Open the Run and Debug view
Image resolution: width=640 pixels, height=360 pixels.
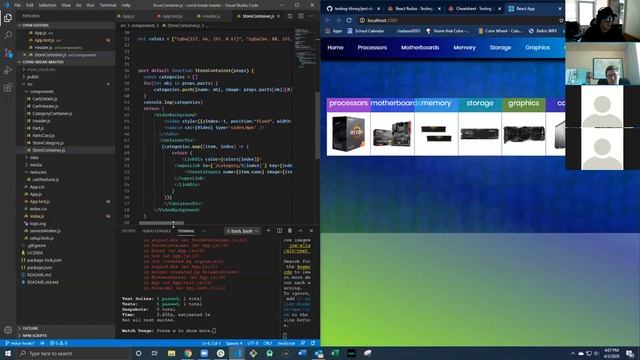point(8,70)
